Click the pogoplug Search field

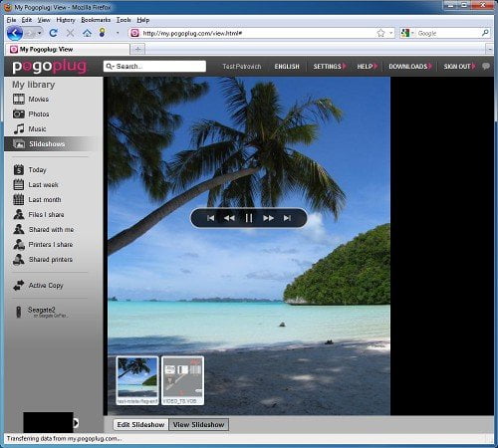[x=154, y=67]
